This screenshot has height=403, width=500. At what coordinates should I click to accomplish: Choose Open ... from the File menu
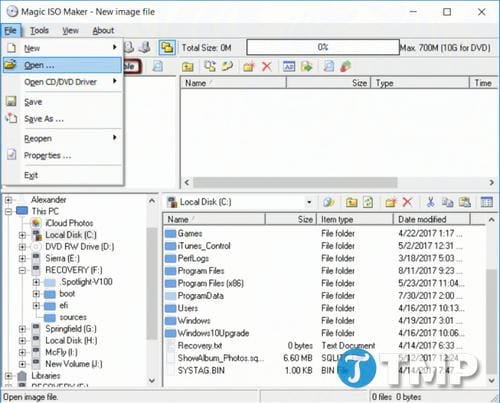click(62, 65)
